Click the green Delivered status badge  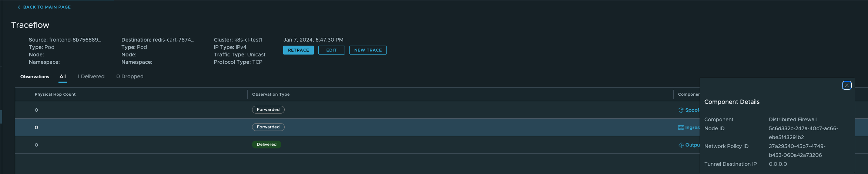pyautogui.click(x=267, y=145)
